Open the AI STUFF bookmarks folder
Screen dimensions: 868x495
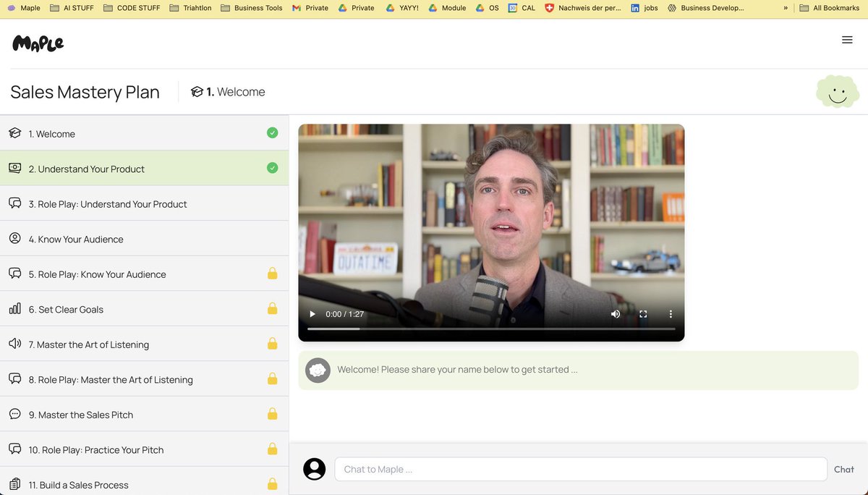click(x=72, y=8)
